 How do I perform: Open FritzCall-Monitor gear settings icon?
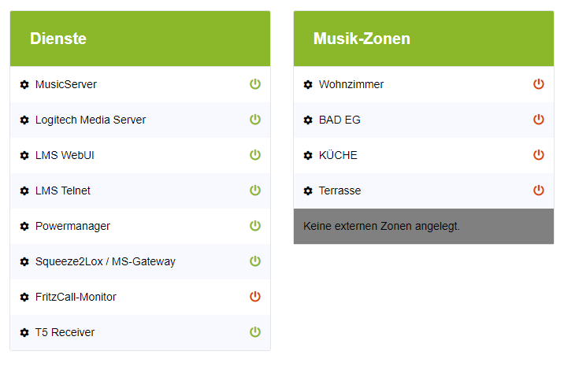point(24,298)
